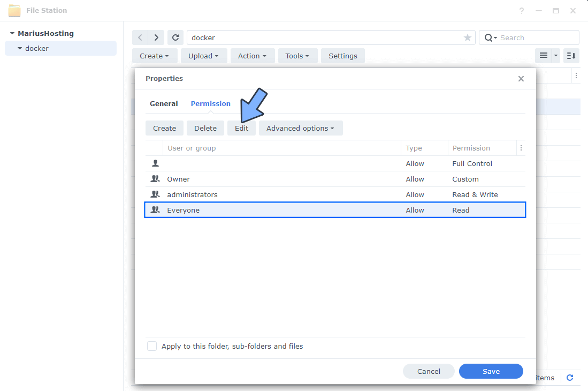
Task: Click the sort order icon
Action: tap(571, 56)
